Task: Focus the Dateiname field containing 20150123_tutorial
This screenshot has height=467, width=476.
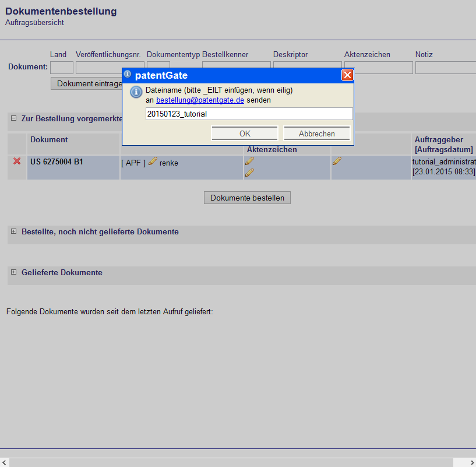Action: click(249, 114)
